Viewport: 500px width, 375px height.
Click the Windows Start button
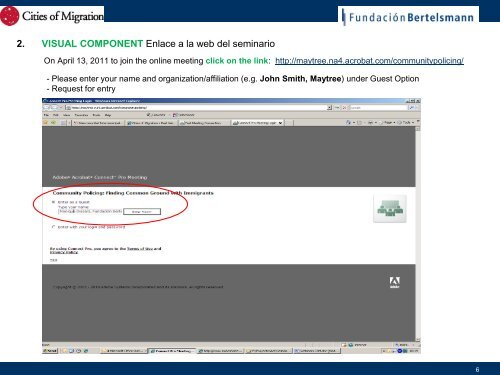tap(50, 351)
